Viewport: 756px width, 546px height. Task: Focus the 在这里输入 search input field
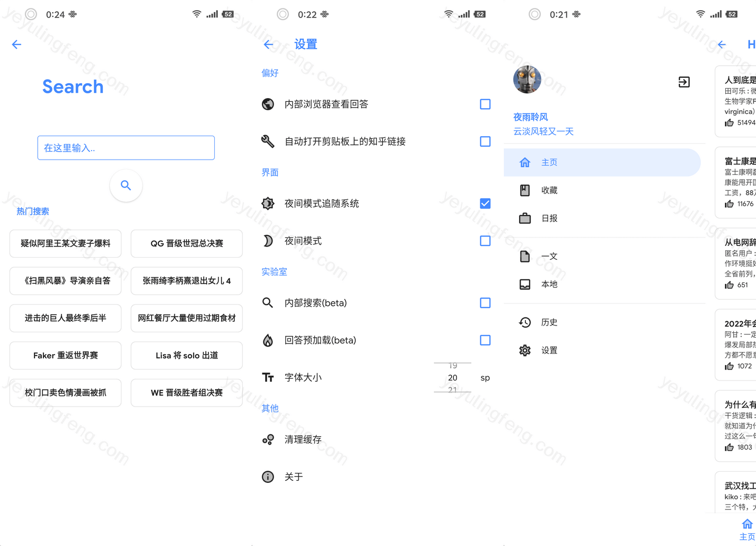click(x=126, y=148)
